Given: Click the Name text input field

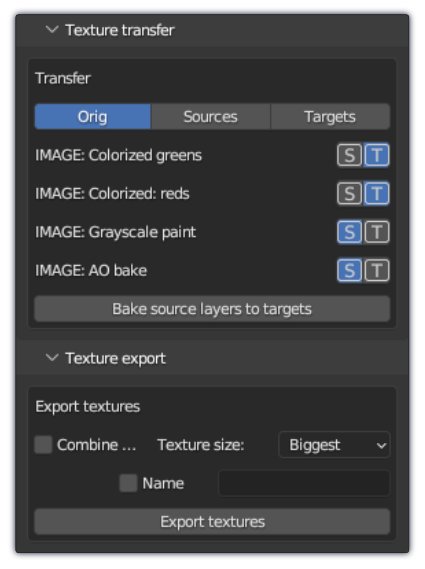Looking at the screenshot, I should tap(304, 483).
